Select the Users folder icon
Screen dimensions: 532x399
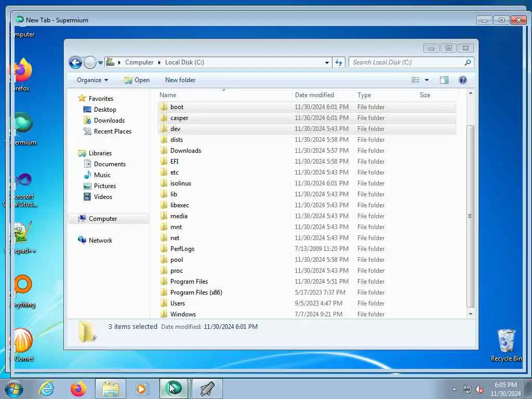tap(164, 303)
